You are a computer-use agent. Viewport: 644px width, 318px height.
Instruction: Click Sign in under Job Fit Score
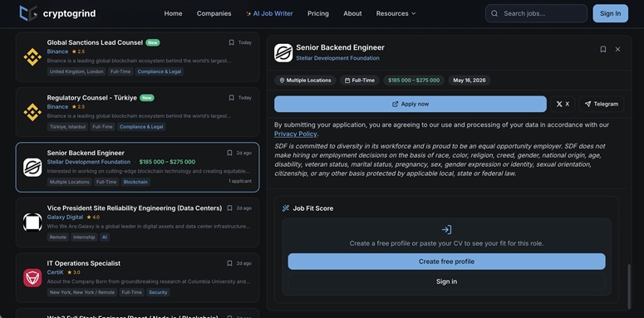(446, 281)
